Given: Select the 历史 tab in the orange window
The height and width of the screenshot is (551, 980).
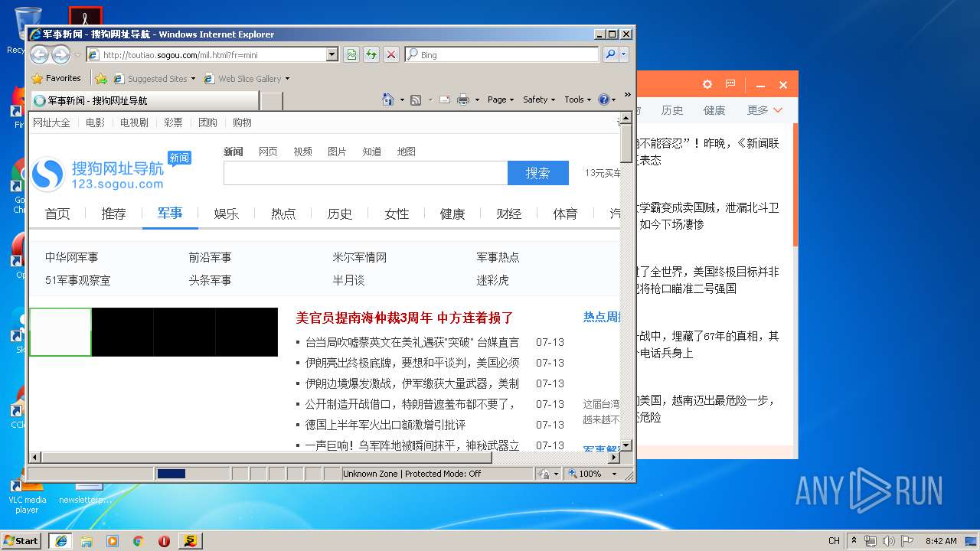Looking at the screenshot, I should pyautogui.click(x=672, y=110).
